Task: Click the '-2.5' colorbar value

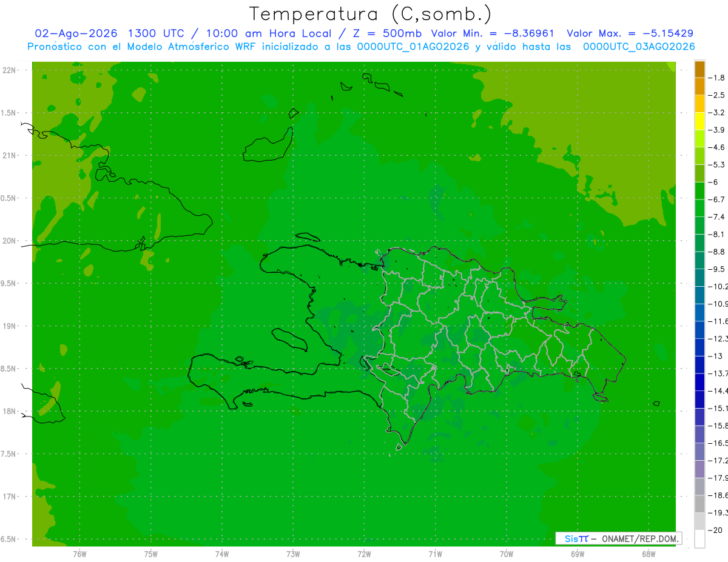Action: coord(717,95)
